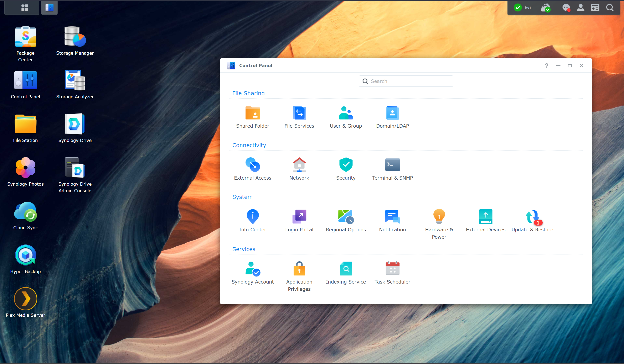Open the Main Menu grid button
Viewport: 624px width, 364px height.
(25, 8)
